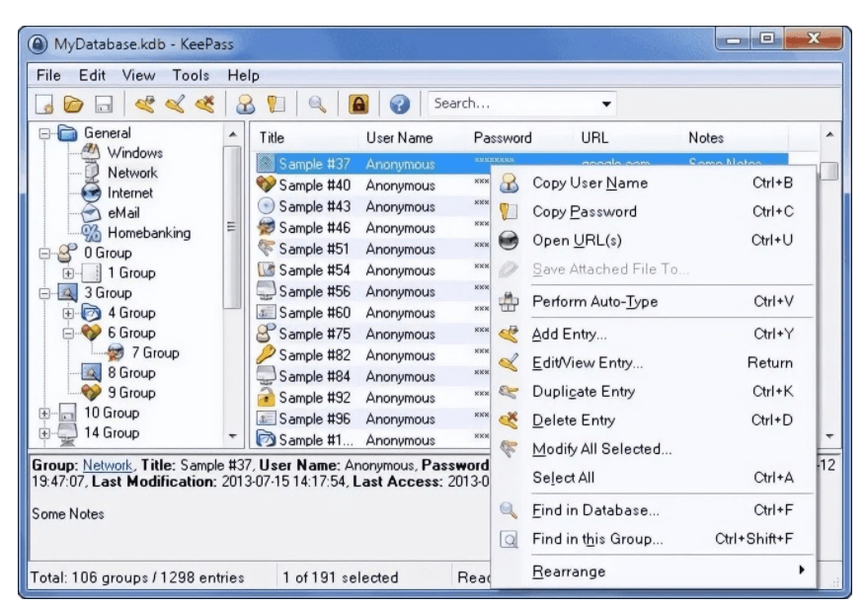
Task: Click the New Database toolbar icon
Action: click(44, 104)
